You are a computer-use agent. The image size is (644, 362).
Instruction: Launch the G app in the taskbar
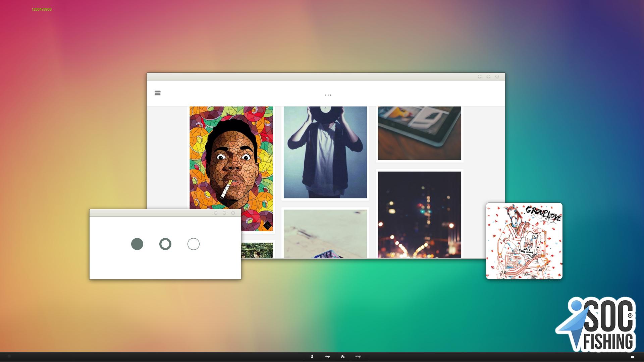[x=312, y=357]
